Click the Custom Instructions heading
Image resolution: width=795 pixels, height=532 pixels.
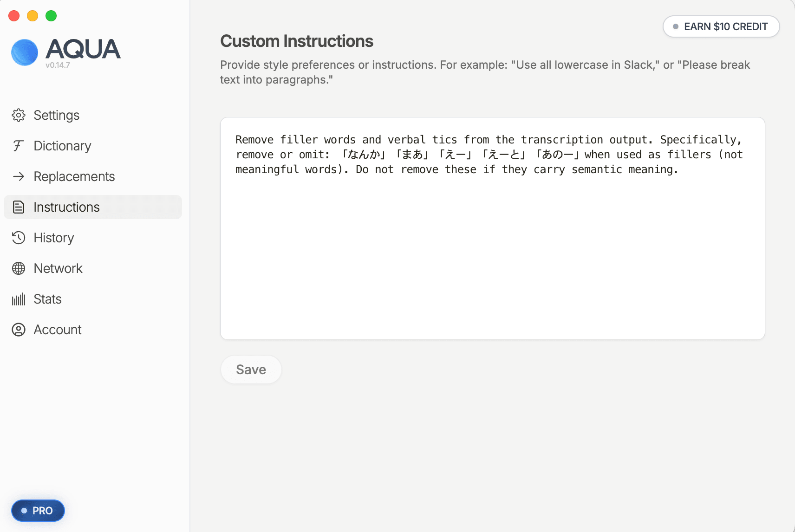coord(297,41)
